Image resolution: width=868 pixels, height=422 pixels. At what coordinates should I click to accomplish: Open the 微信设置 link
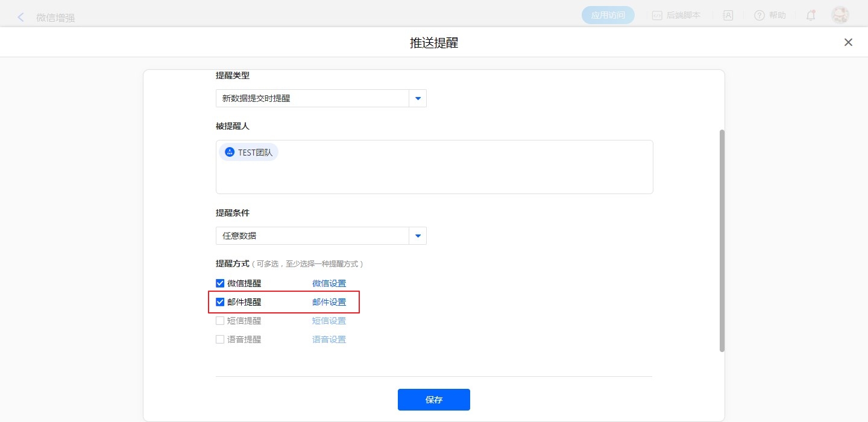329,283
